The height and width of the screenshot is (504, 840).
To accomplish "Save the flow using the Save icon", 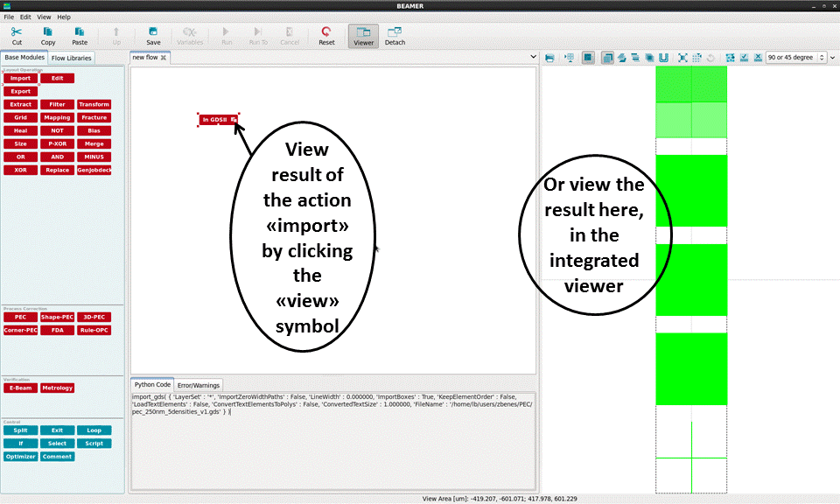I will click(153, 35).
